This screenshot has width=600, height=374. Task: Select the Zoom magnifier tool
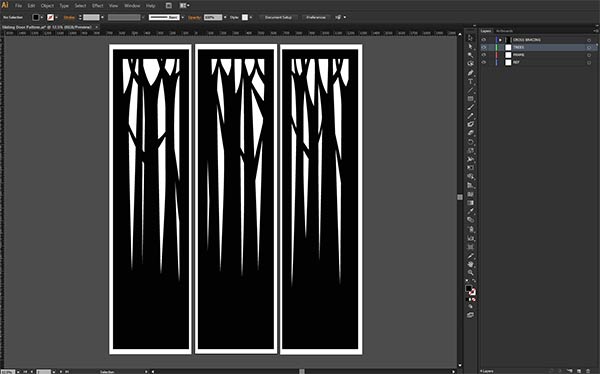coord(470,273)
